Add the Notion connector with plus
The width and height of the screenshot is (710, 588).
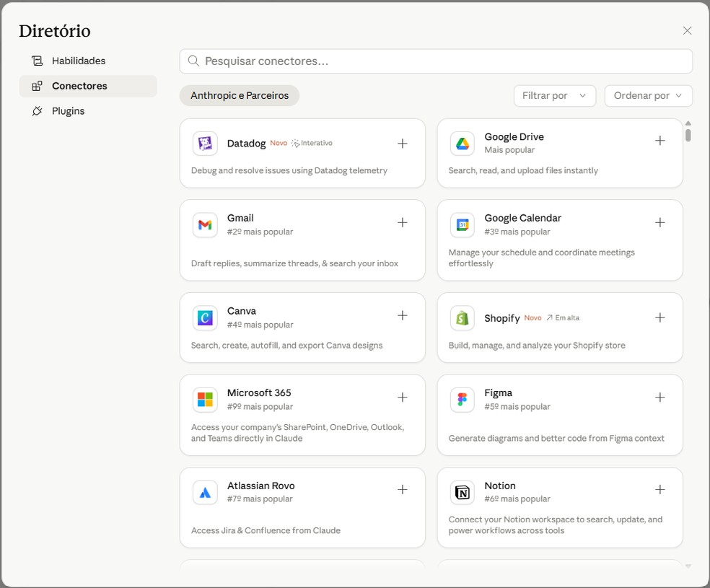pyautogui.click(x=660, y=489)
